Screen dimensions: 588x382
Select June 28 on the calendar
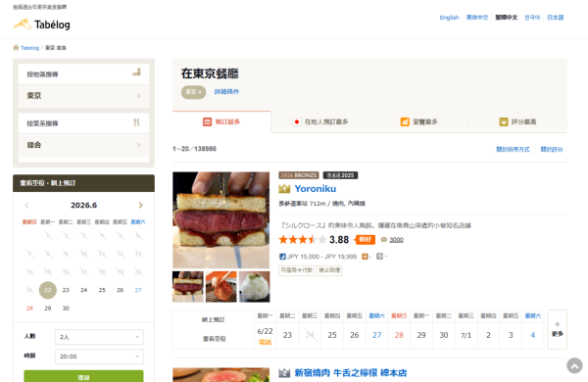(29, 309)
